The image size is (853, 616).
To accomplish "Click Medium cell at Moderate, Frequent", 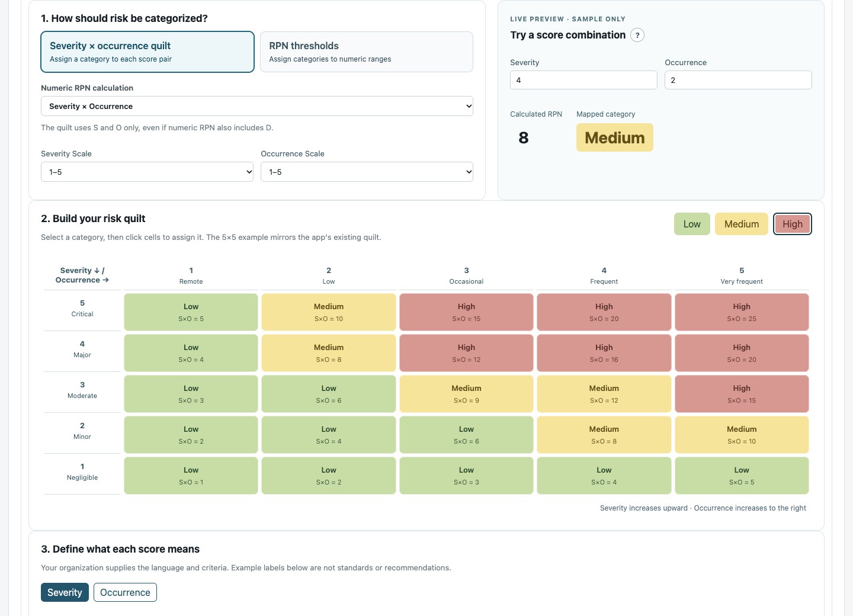I will (604, 394).
